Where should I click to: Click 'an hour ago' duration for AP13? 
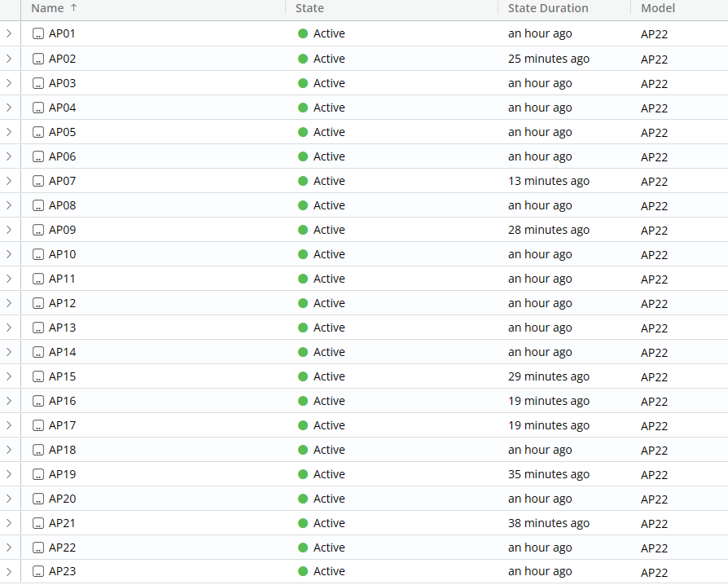coord(540,328)
